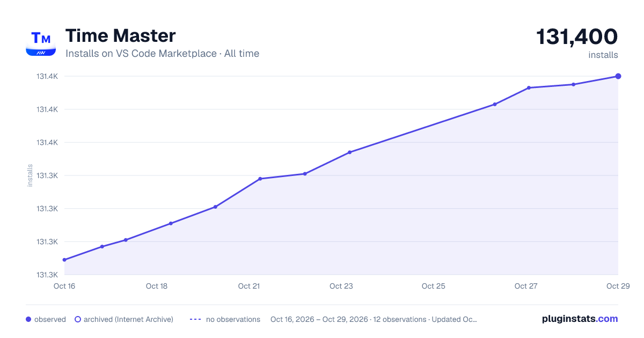Click the 'Time Master' title
This screenshot has width=644, height=338.
pos(120,36)
